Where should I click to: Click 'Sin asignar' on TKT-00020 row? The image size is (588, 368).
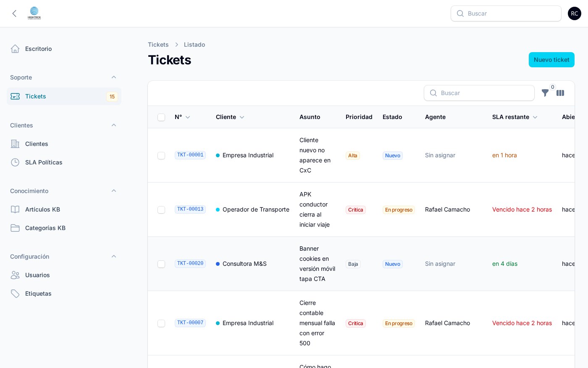[440, 264]
